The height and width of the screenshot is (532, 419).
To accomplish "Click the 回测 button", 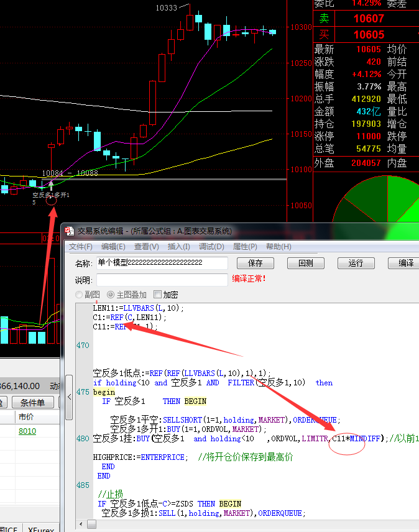I will coord(306,263).
